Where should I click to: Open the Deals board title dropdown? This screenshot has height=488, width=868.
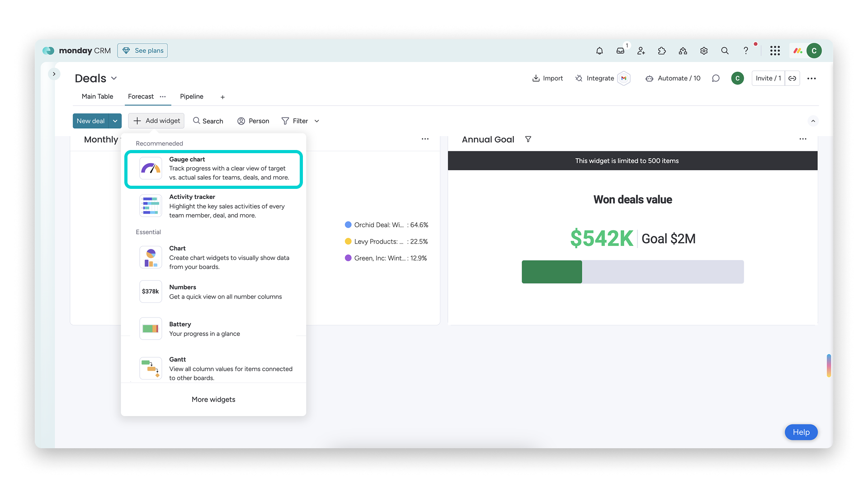coord(114,78)
